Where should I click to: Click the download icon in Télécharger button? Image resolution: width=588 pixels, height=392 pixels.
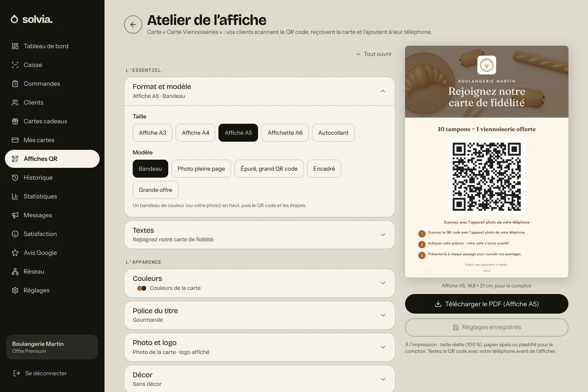[x=438, y=304]
